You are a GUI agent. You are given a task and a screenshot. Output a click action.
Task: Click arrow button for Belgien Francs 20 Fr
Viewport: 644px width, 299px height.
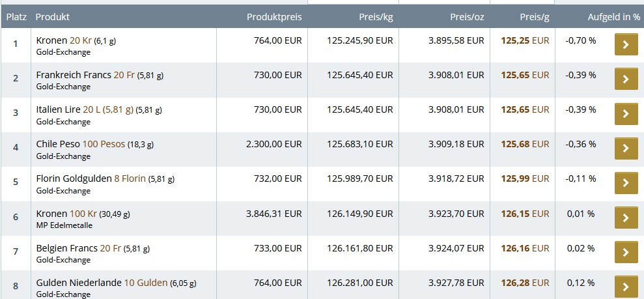pos(626,252)
